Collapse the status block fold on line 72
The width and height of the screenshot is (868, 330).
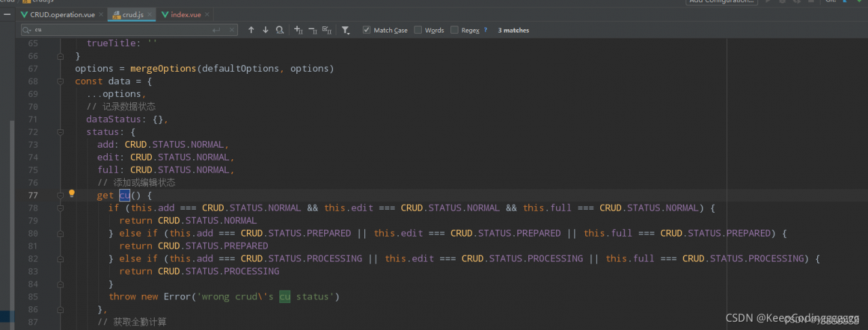(60, 131)
